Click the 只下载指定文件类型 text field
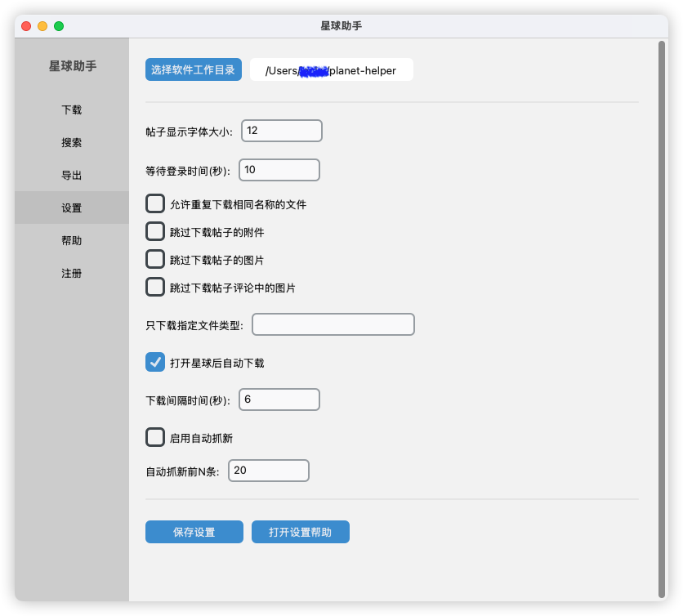This screenshot has width=683, height=616. pos(333,324)
